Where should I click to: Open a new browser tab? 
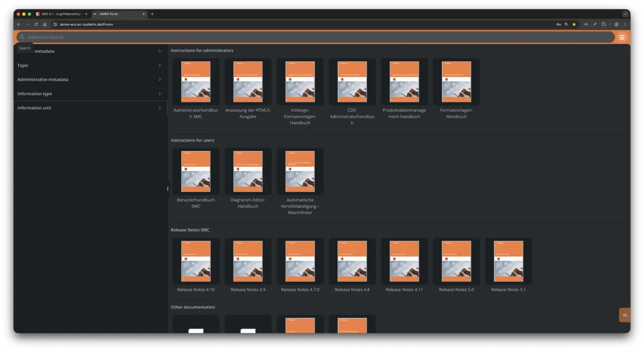[x=152, y=14]
